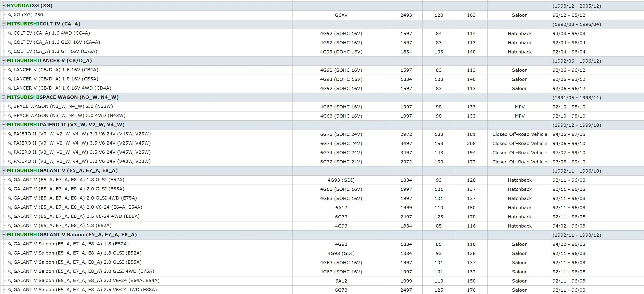Click horsepower value 163
Screen dimensions: 644x294
coord(471,15)
